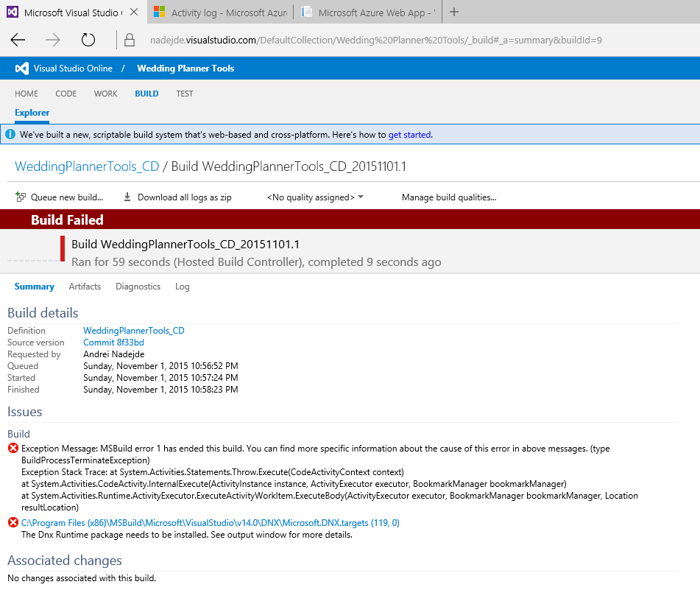The image size is (700, 604).
Task: Click Manage build qualities button
Action: [448, 197]
